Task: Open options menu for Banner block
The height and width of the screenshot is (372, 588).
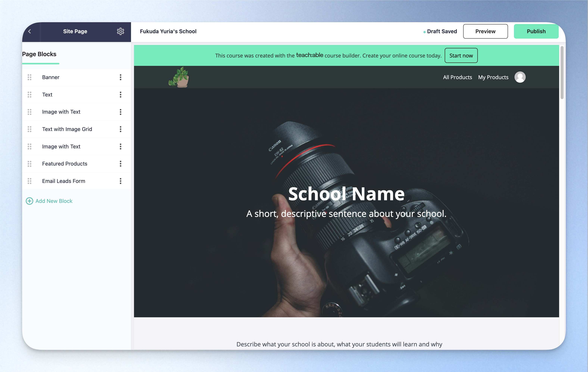Action: click(120, 77)
